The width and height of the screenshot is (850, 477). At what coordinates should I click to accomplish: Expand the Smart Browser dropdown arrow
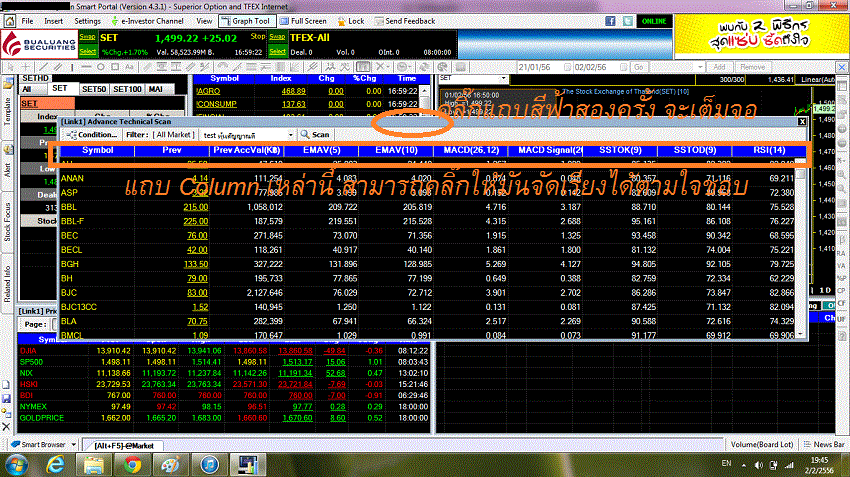(74, 444)
